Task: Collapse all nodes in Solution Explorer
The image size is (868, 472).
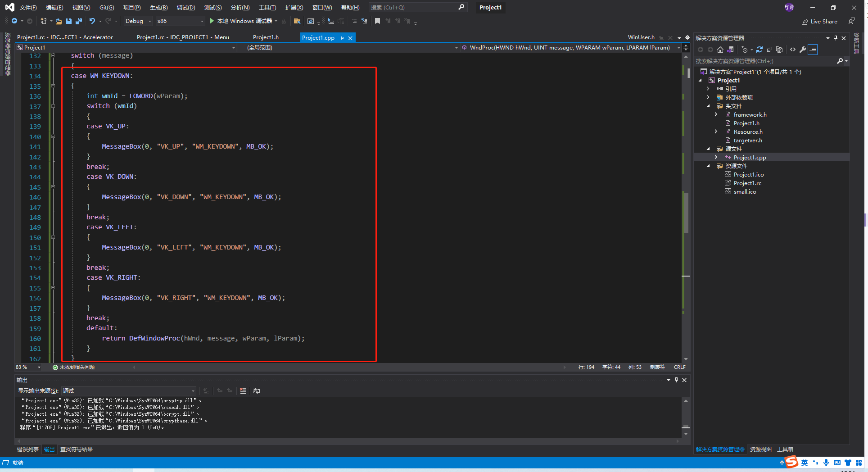Action: [769, 50]
